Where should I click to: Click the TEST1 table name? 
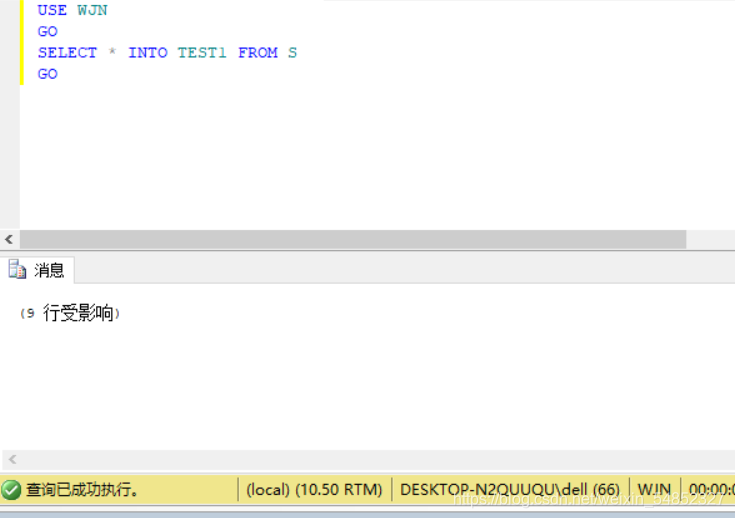(x=202, y=53)
